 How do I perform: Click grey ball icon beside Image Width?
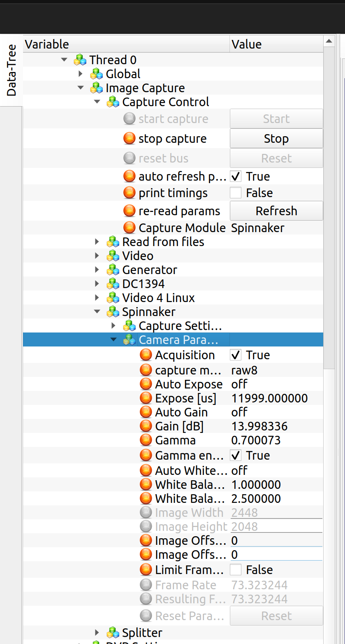pyautogui.click(x=146, y=513)
